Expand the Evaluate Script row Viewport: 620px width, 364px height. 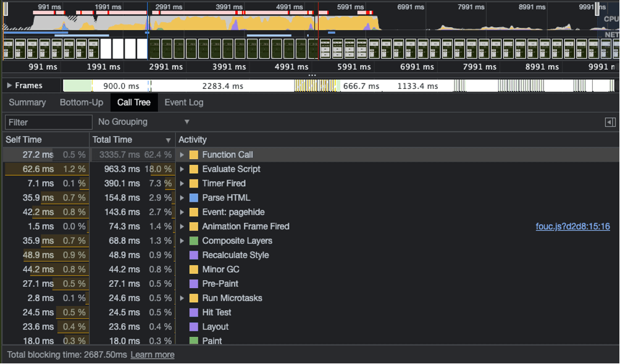(x=182, y=169)
